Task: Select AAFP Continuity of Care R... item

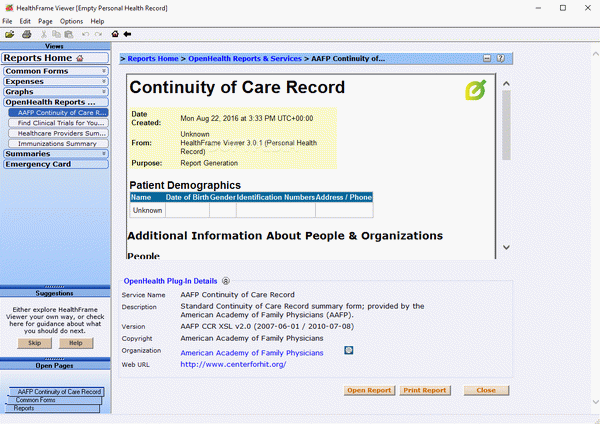Action: [58, 113]
